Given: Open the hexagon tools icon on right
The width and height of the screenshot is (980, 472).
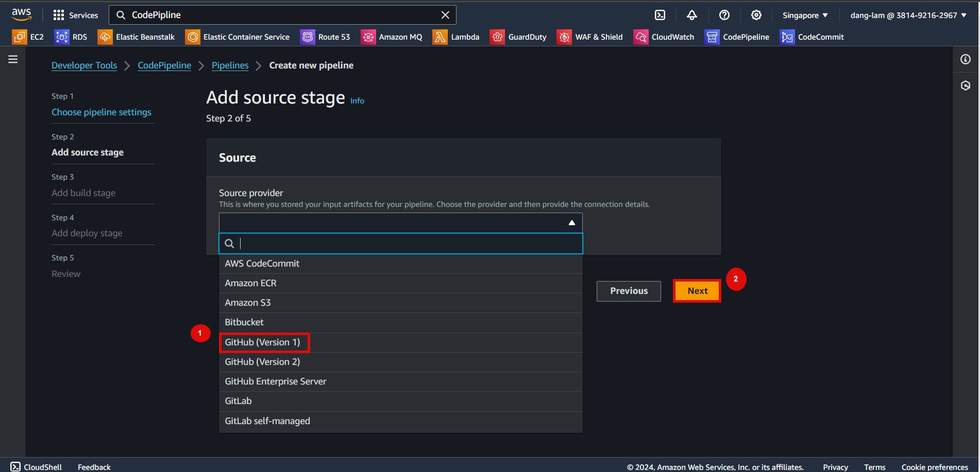Looking at the screenshot, I should point(966,85).
